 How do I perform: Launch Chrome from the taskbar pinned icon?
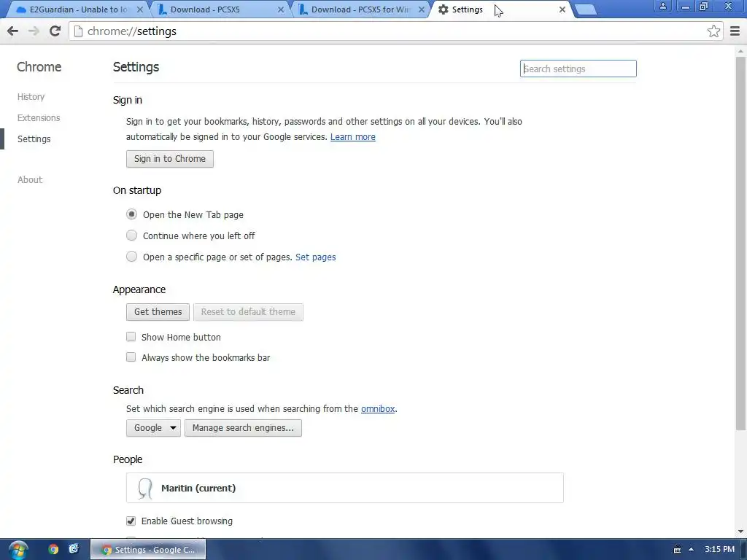click(53, 550)
